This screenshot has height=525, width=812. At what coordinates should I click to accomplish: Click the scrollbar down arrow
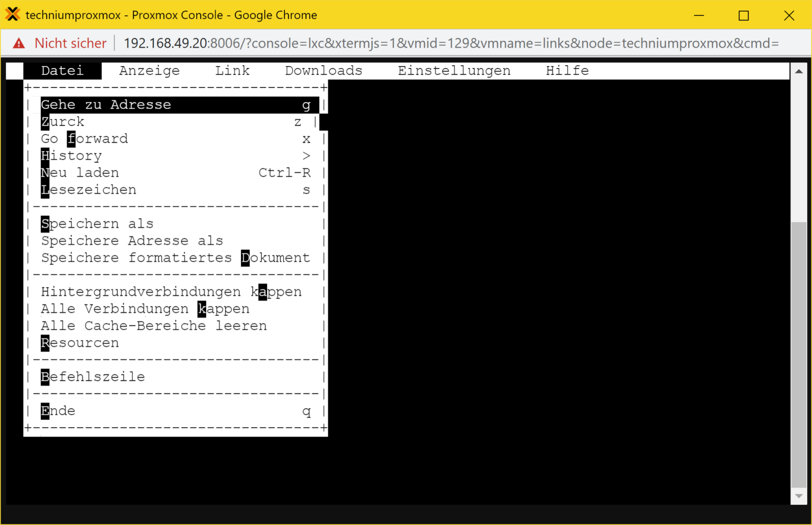[x=798, y=496]
